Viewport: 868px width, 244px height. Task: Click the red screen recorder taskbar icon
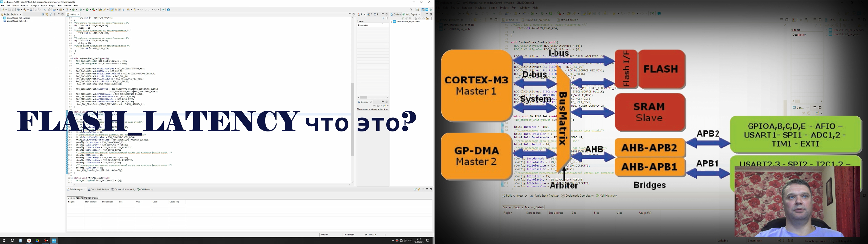(x=46, y=241)
